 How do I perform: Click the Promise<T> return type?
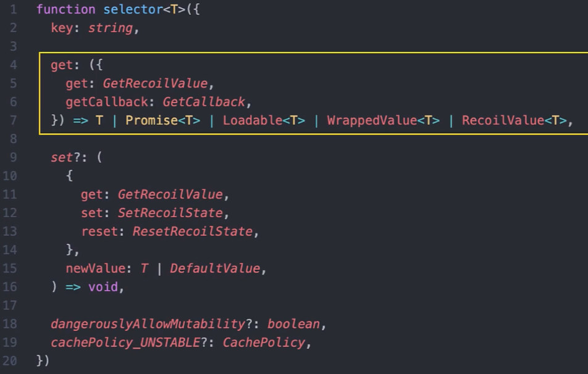163,120
